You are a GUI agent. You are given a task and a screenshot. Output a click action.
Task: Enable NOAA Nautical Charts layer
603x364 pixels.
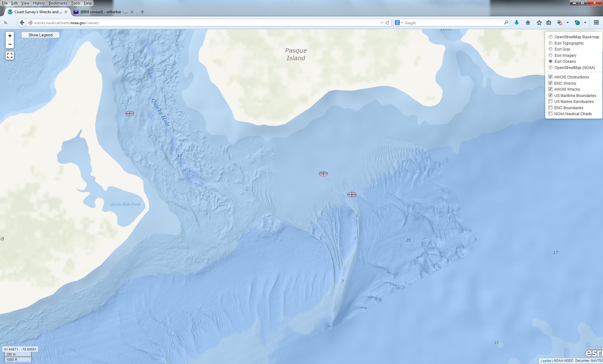coord(550,114)
